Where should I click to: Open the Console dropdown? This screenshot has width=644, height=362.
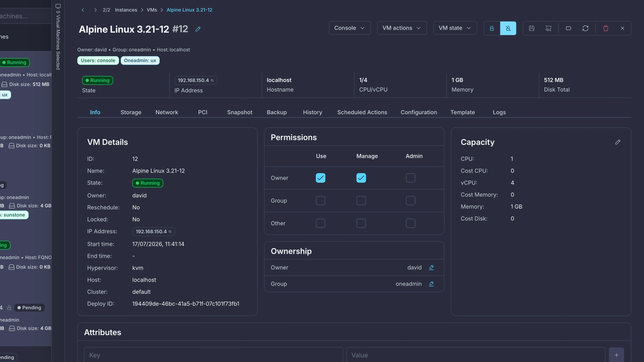click(350, 28)
